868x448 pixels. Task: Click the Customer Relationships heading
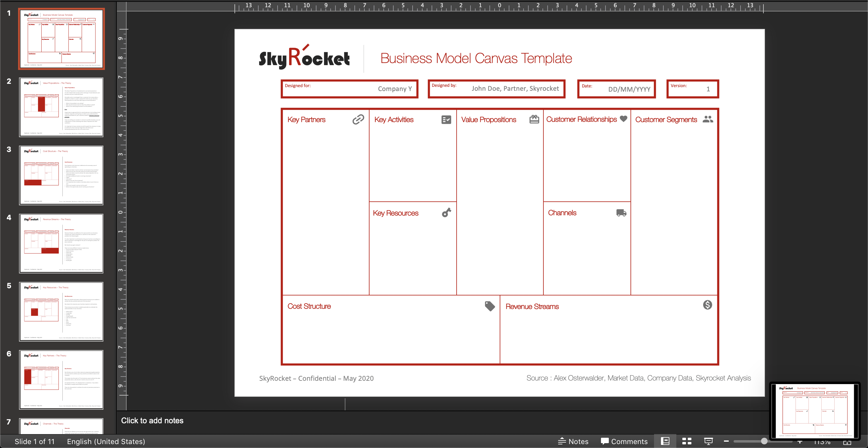[x=581, y=119]
